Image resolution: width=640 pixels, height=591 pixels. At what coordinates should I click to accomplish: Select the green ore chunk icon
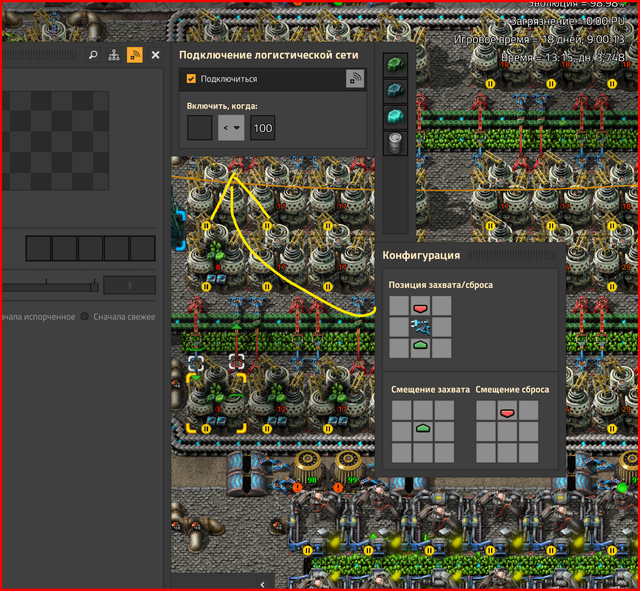[395, 64]
